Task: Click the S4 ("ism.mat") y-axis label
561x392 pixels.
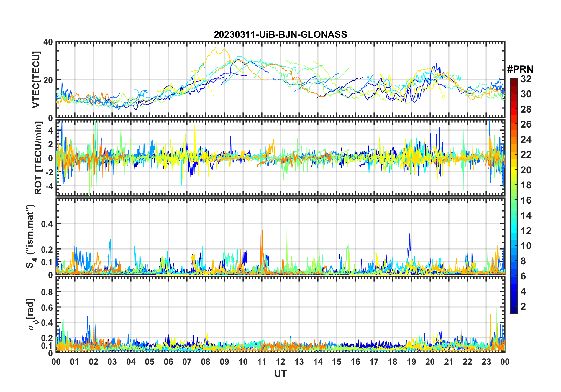Action: point(31,236)
